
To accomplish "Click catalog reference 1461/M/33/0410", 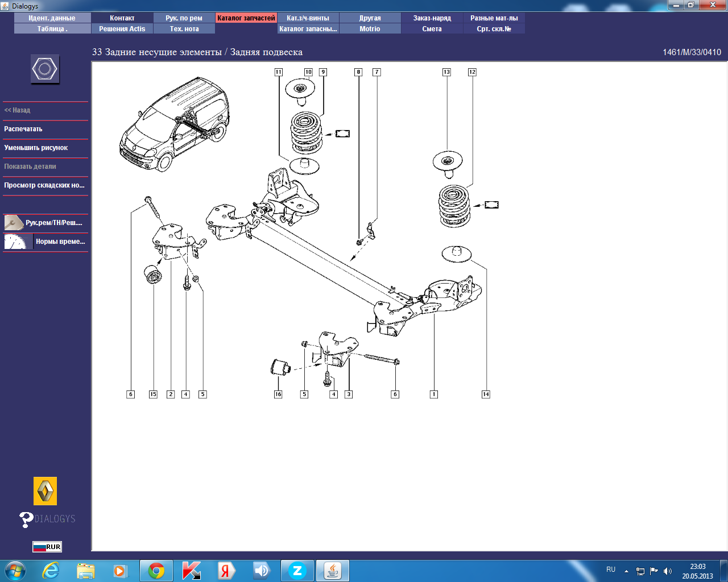I will click(x=692, y=52).
